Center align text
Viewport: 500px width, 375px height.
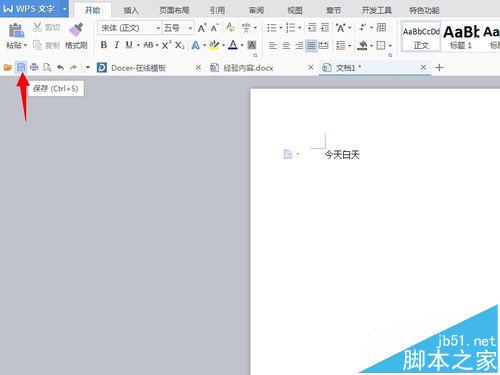(x=286, y=45)
